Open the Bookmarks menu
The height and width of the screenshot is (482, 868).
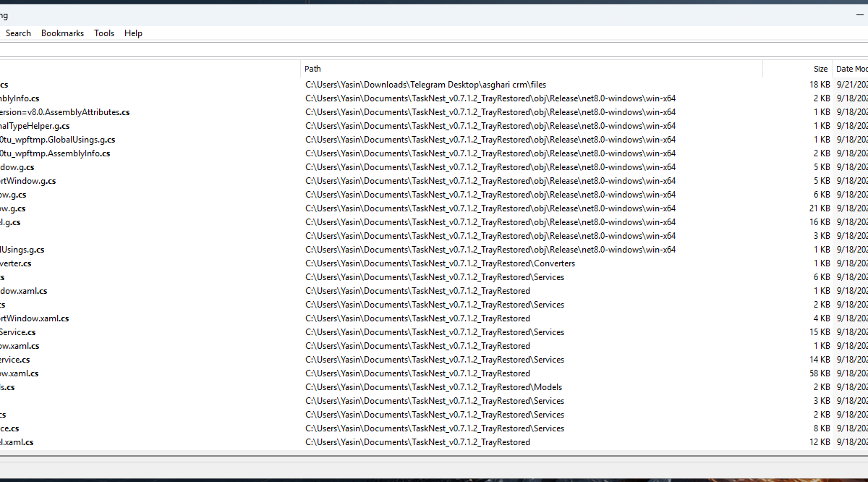(62, 33)
